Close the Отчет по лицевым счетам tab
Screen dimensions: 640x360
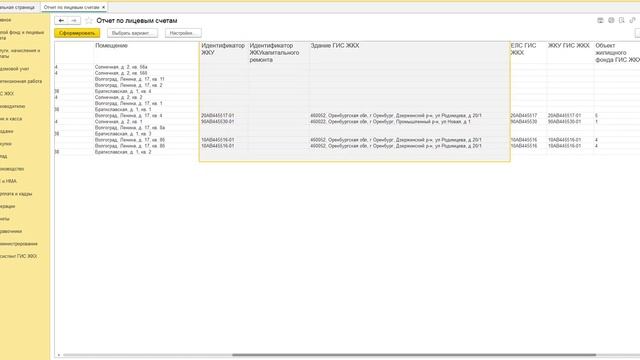[103, 7]
